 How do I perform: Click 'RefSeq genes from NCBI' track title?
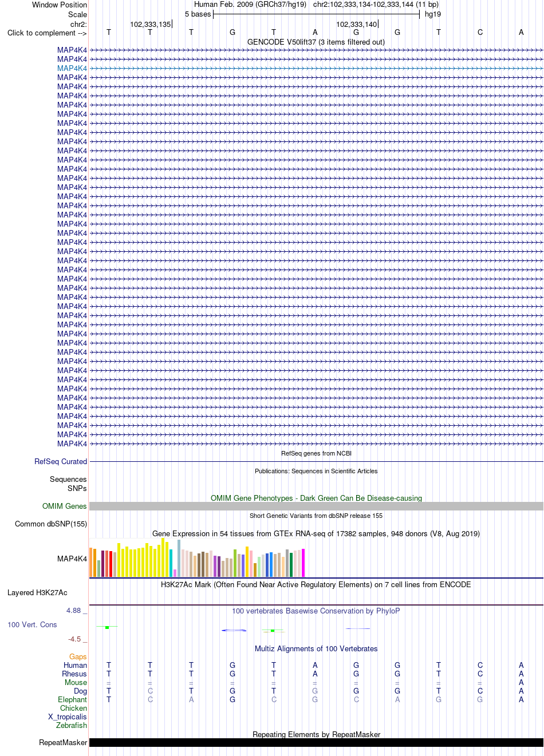(316, 453)
